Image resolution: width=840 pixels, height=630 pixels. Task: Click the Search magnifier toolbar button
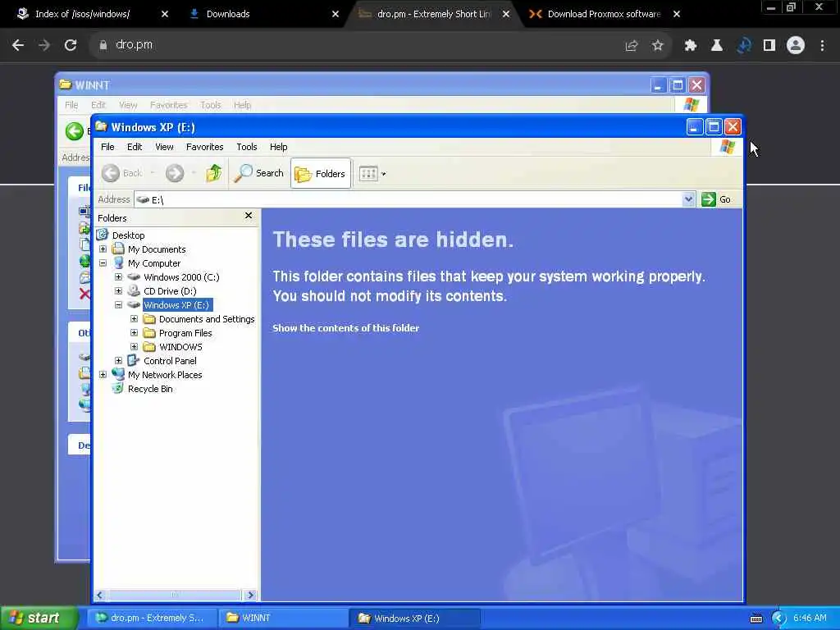(x=258, y=173)
